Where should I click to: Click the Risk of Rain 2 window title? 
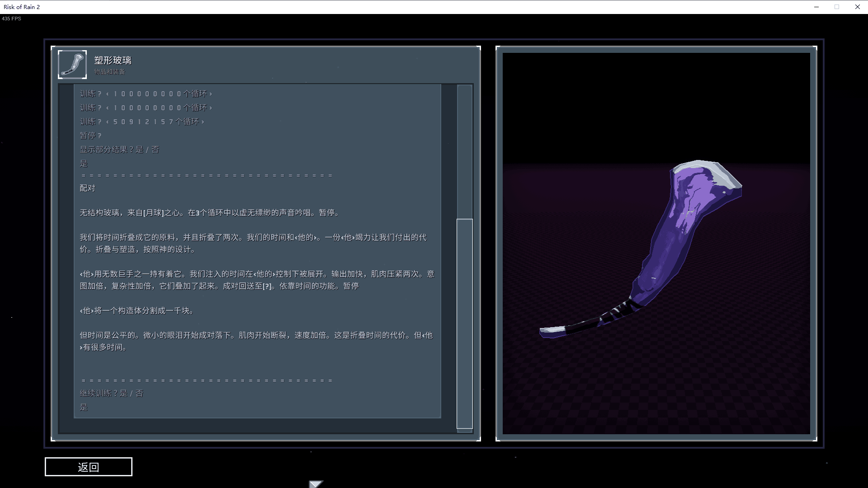click(22, 7)
